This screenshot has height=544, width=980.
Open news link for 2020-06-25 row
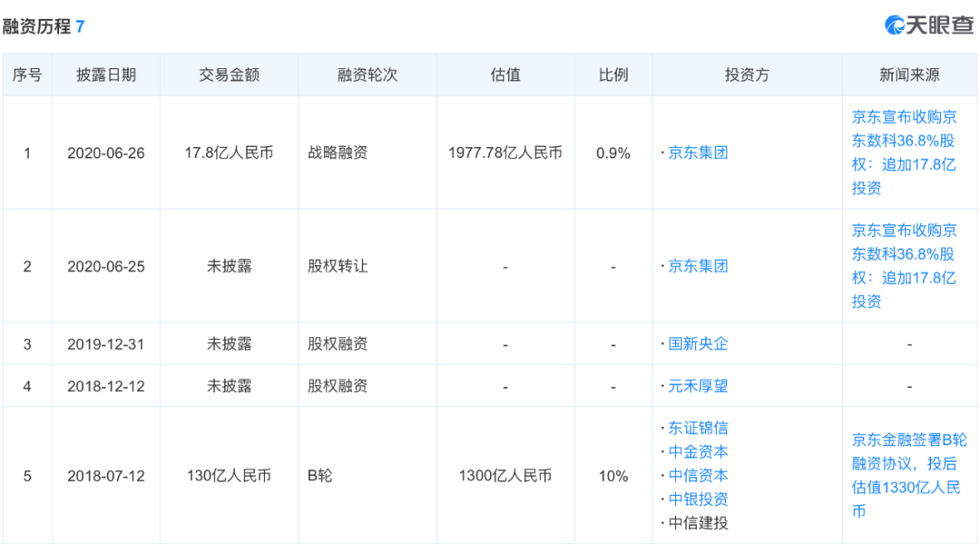coord(905,266)
